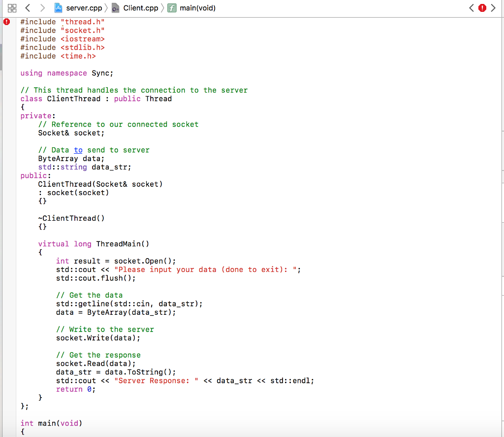
Task: Click the Client.cpp file icon
Action: point(115,8)
